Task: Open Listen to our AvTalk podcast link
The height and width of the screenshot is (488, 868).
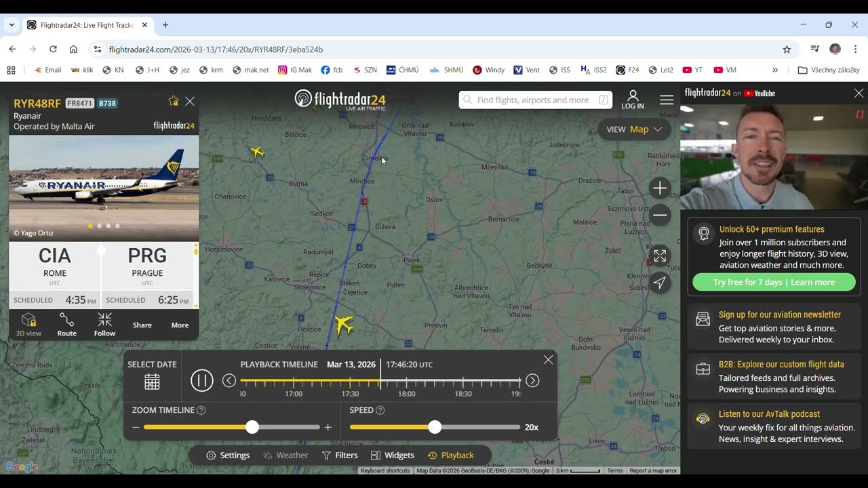Action: [769, 414]
